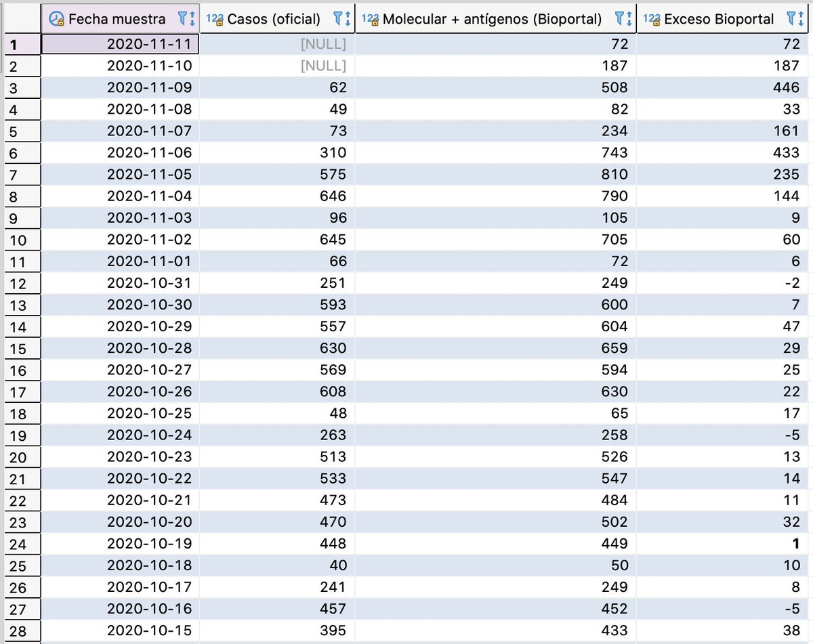Click the NULL Casos cell for 2020-11-10
The width and height of the screenshot is (813, 644).
tap(277, 66)
